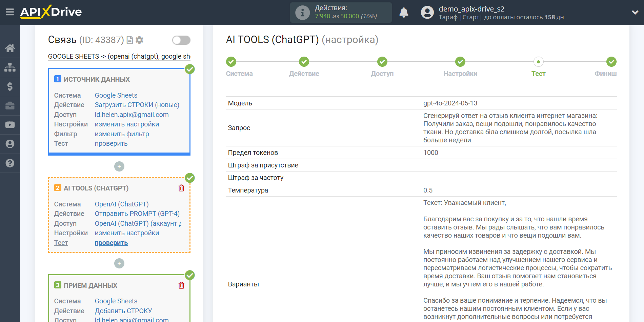Viewport: 644px width, 322px height.
Task: Select the Тест step
Action: click(x=538, y=62)
